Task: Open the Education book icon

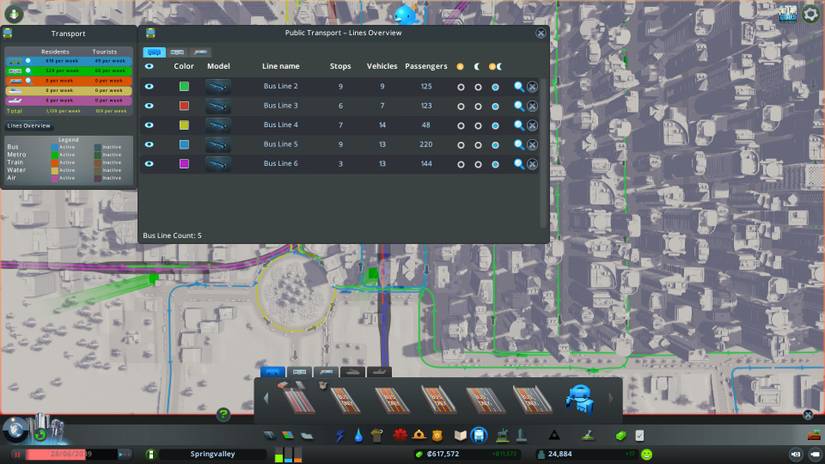Action: point(460,436)
